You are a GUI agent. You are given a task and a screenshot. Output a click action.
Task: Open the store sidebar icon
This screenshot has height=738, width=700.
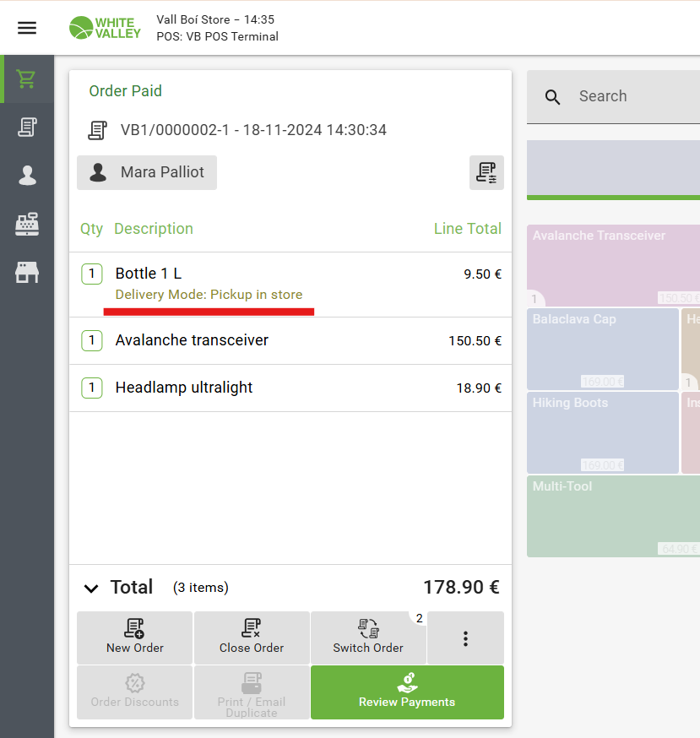pyautogui.click(x=27, y=272)
